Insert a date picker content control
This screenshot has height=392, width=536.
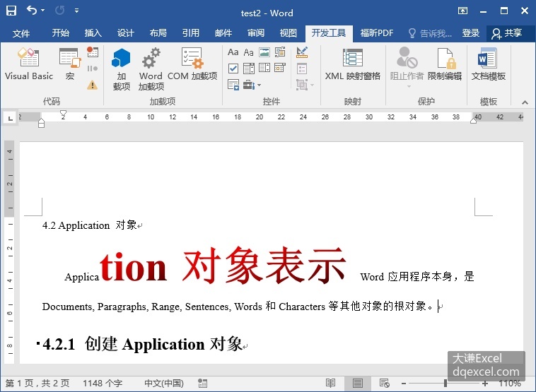[x=280, y=68]
